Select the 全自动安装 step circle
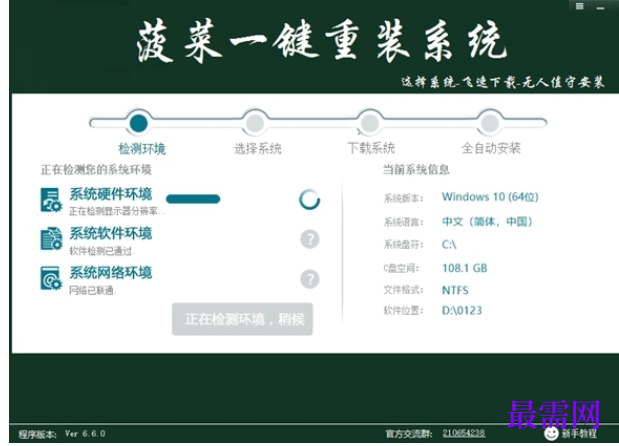This screenshot has height=446, width=619. pyautogui.click(x=490, y=123)
